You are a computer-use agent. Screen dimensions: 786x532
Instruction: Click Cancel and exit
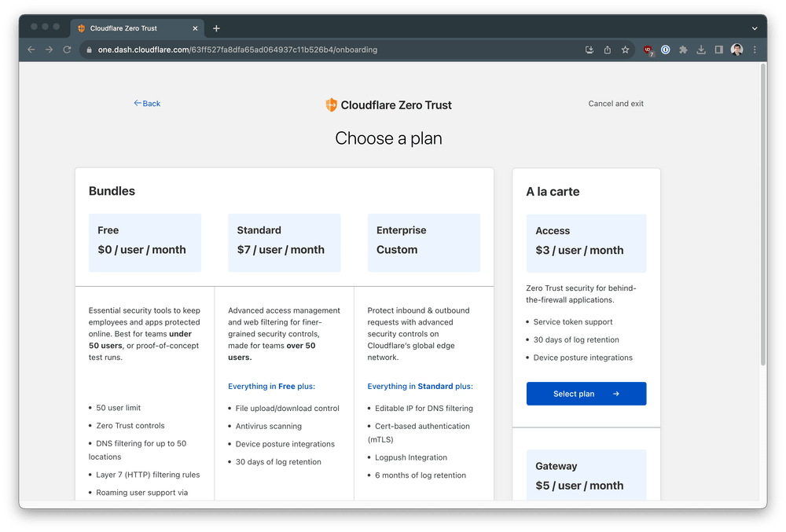coord(615,103)
